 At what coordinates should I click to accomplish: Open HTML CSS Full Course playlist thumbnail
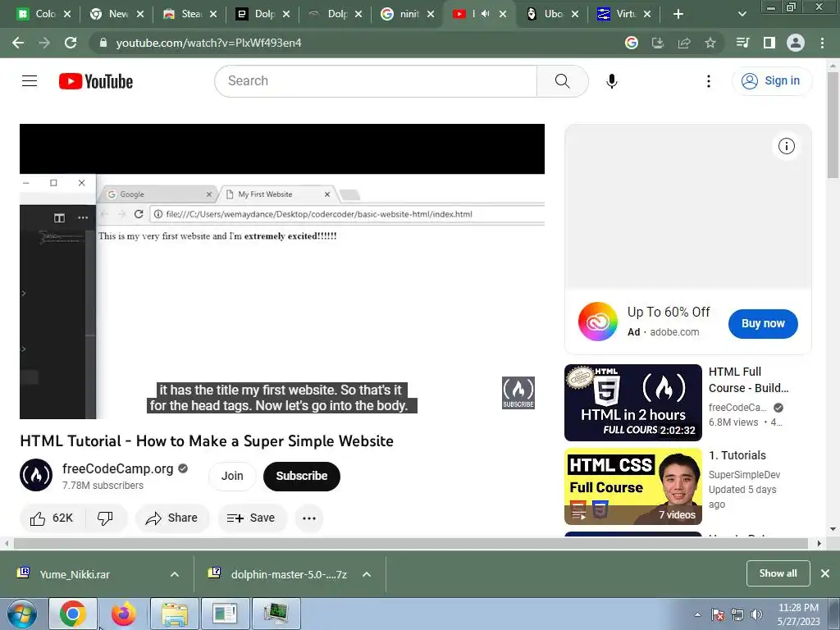pyautogui.click(x=632, y=486)
